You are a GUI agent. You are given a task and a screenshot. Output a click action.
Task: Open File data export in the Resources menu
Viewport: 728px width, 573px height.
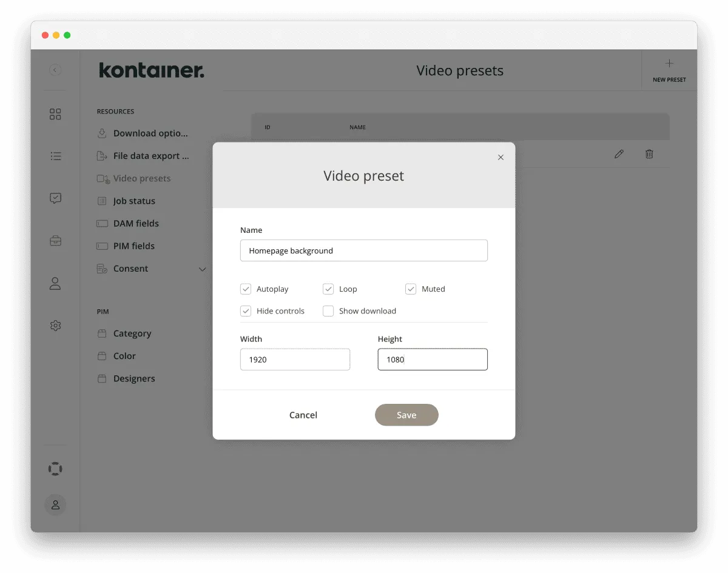151,156
